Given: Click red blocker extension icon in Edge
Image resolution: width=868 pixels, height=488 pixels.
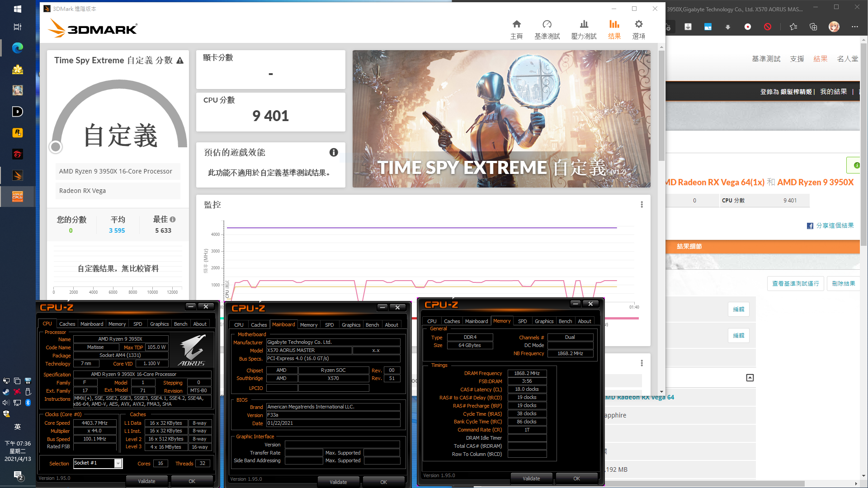Looking at the screenshot, I should click(768, 27).
